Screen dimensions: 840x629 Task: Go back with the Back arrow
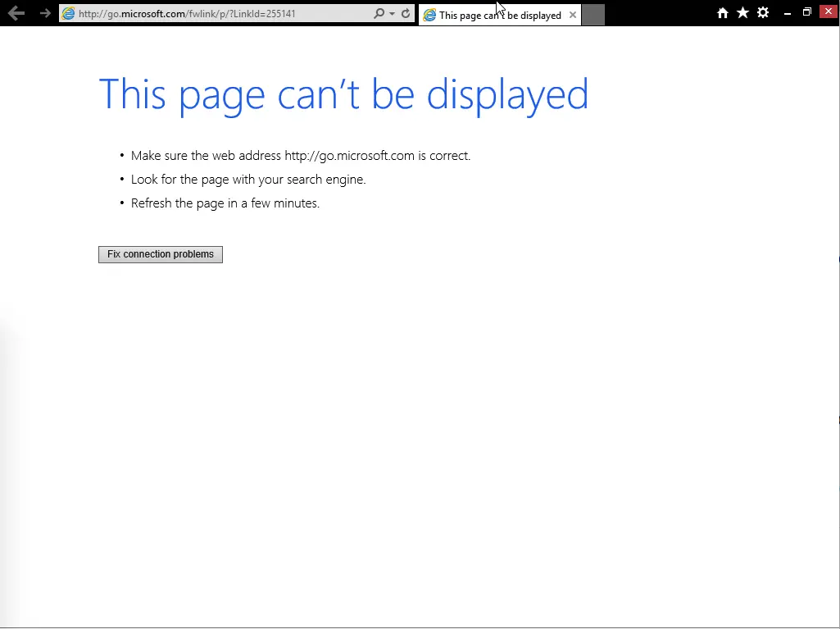point(16,13)
